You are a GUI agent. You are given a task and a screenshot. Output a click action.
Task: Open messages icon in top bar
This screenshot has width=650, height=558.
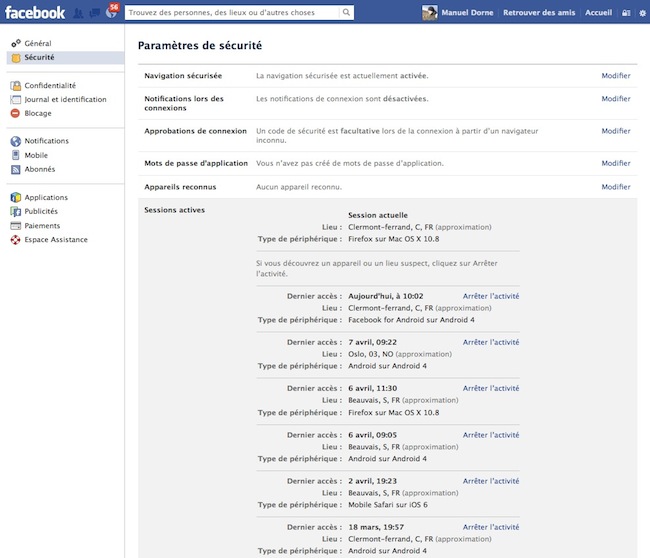95,13
